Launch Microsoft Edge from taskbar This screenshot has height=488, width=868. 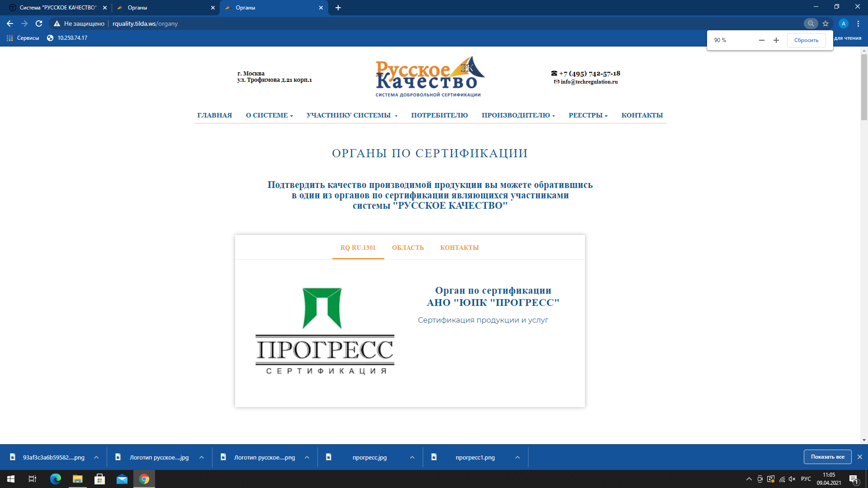[x=55, y=479]
